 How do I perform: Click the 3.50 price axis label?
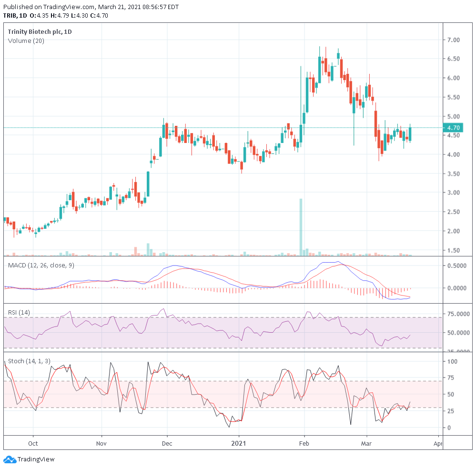tap(453, 174)
